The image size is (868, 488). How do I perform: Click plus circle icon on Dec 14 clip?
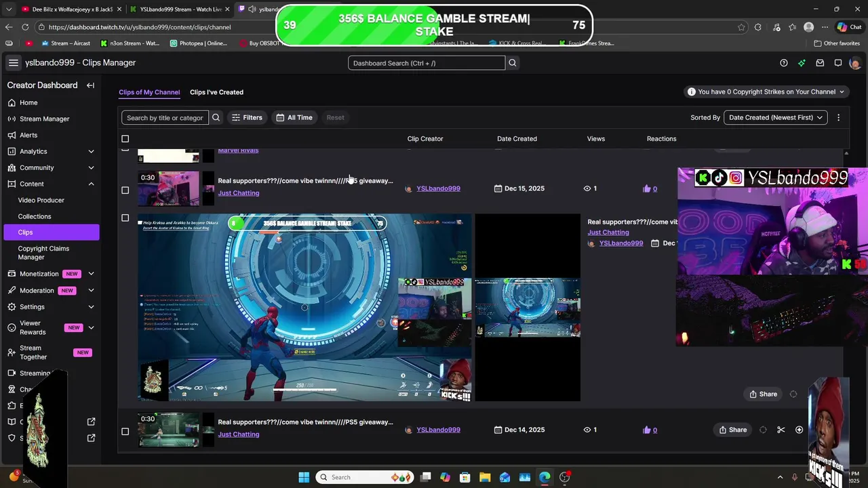coord(799,430)
